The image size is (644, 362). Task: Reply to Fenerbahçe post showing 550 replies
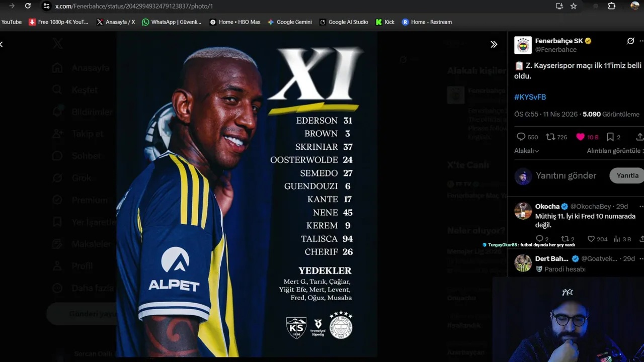pos(527,137)
